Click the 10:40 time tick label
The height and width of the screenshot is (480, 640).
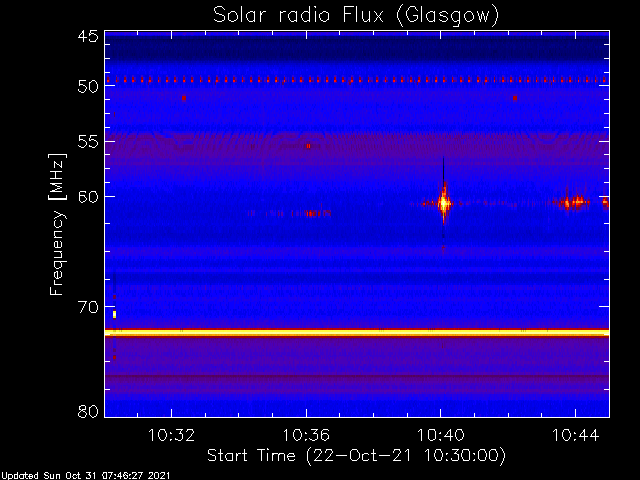coord(440,435)
